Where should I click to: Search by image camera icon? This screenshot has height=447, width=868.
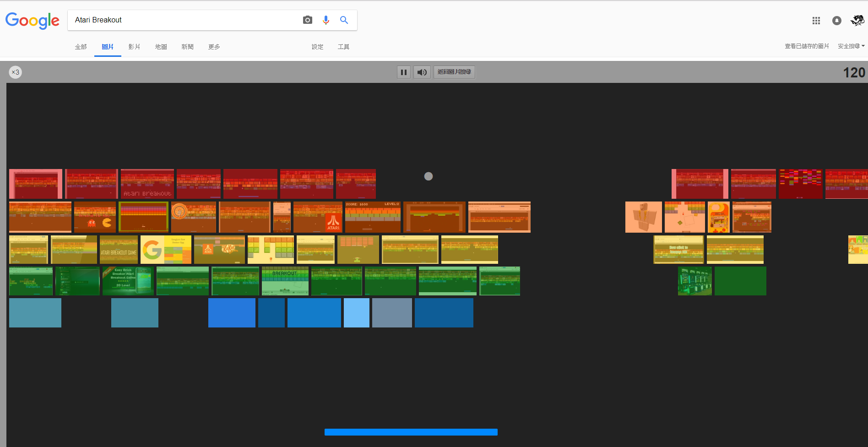click(308, 20)
